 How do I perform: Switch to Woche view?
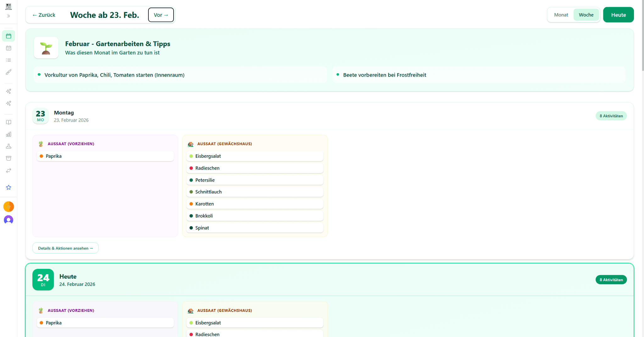(586, 15)
